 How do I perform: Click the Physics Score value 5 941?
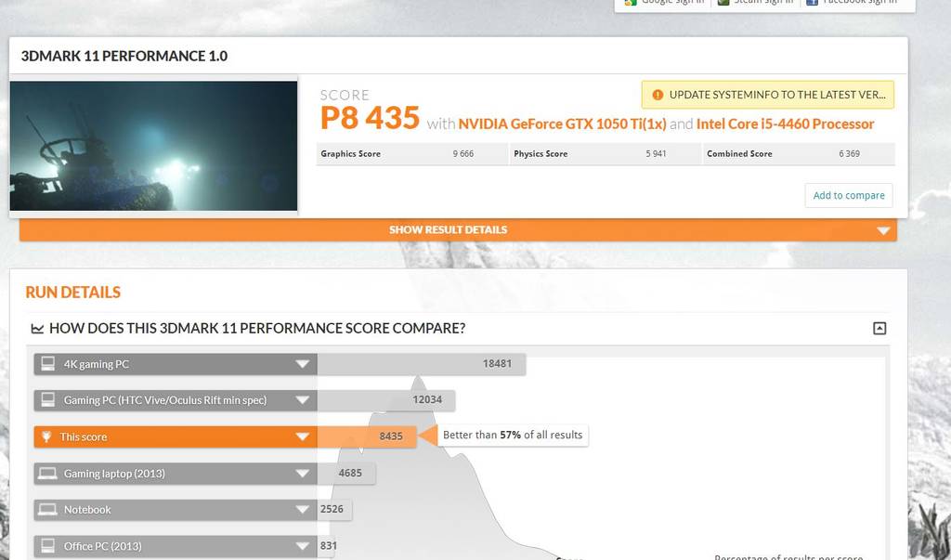coord(656,153)
